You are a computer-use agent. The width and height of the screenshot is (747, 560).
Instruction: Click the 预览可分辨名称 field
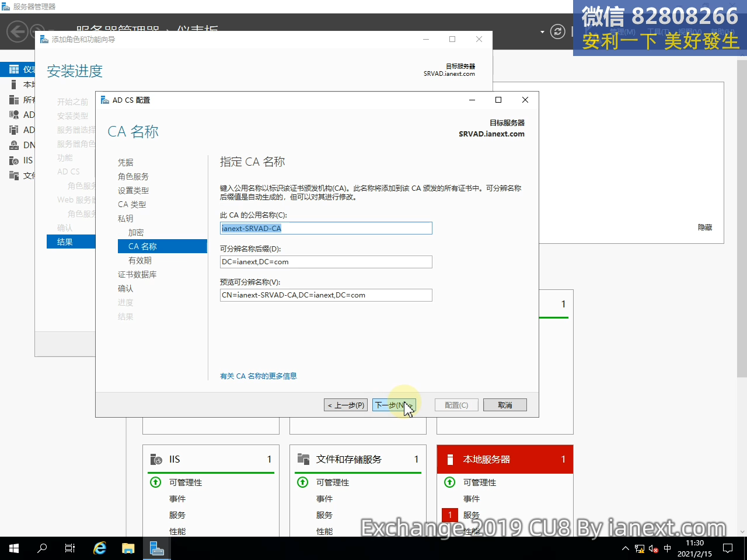tap(326, 295)
